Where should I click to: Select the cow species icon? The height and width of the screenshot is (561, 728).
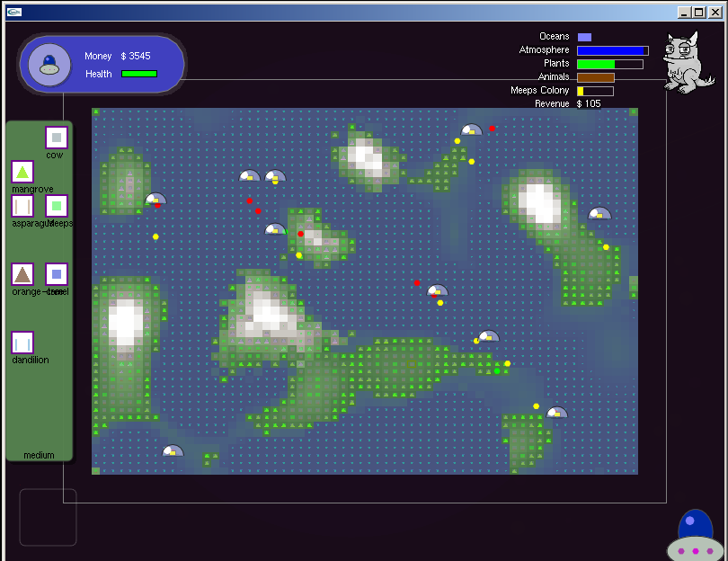click(56, 138)
